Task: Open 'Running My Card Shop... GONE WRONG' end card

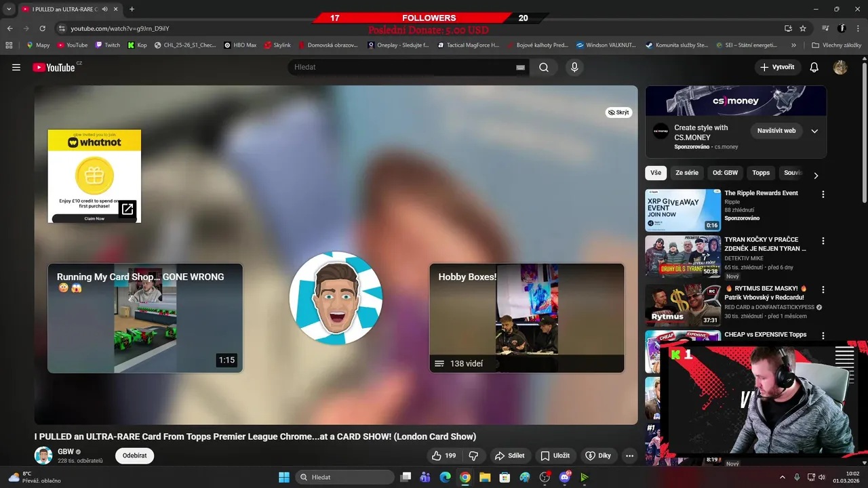Action: pyautogui.click(x=145, y=318)
